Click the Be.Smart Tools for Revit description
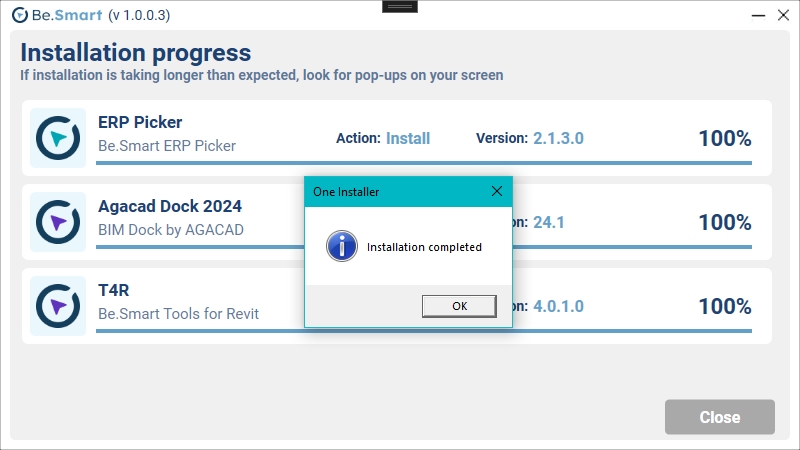 [178, 314]
